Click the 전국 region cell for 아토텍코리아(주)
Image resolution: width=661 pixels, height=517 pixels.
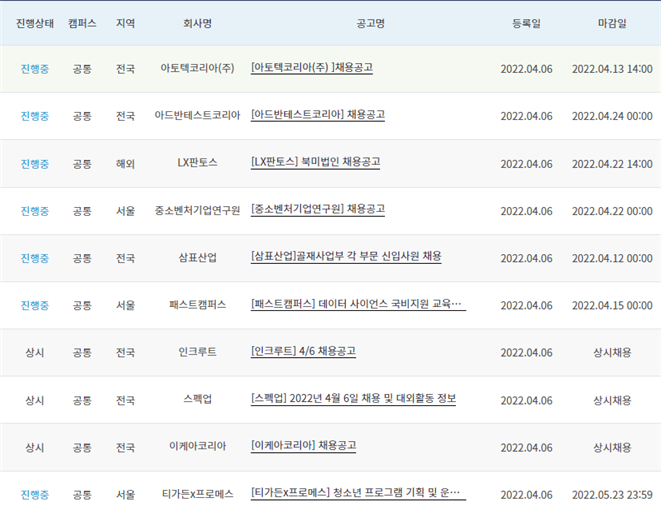point(126,69)
